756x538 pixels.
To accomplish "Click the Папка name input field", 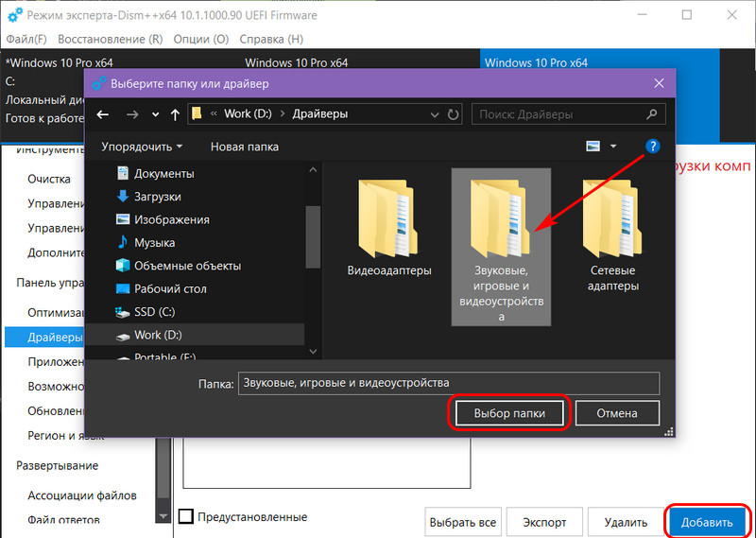I will pyautogui.click(x=449, y=383).
